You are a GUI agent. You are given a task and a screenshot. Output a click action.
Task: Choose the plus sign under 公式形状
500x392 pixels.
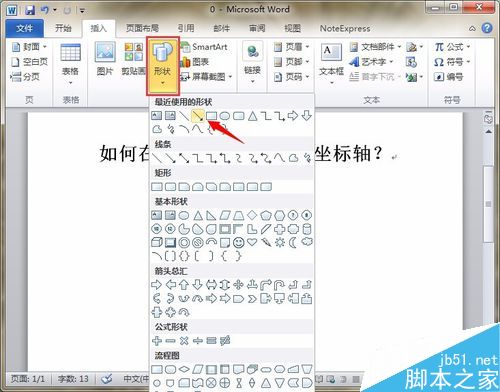[157, 340]
